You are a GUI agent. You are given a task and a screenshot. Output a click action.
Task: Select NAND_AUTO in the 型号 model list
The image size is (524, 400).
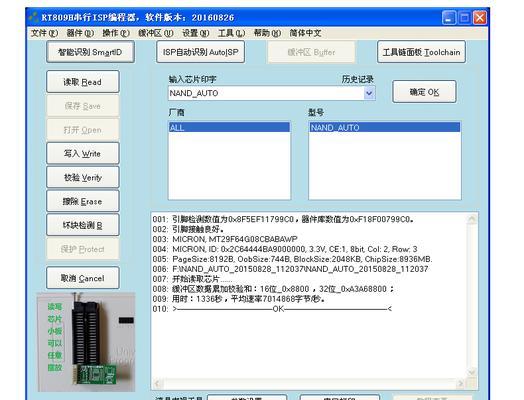385,127
